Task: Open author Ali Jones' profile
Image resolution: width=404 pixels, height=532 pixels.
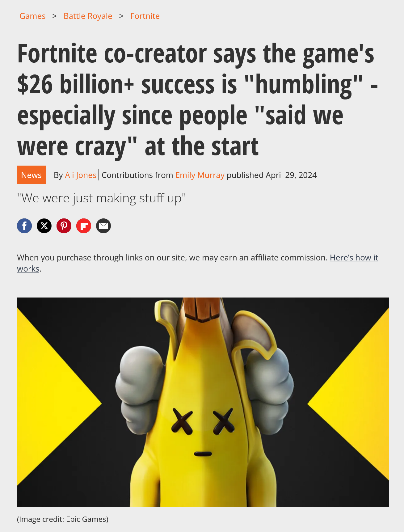Action: pos(81,175)
